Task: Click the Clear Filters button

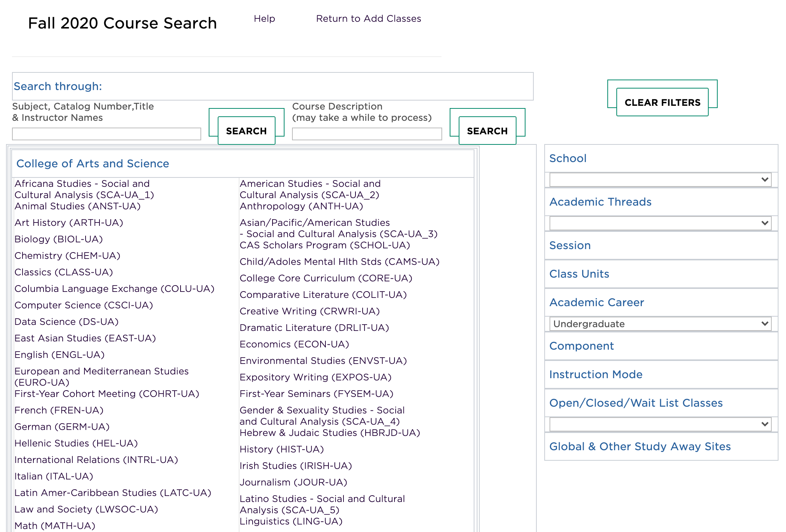Action: [x=663, y=102]
